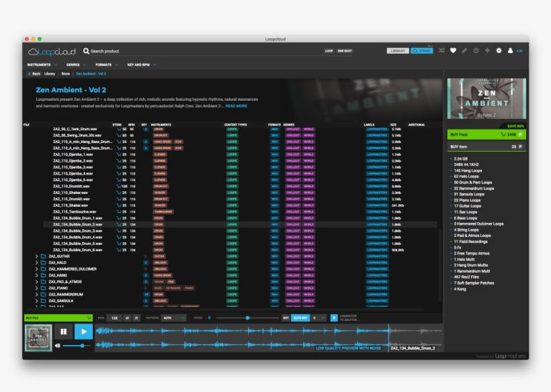Toggle the ONE SHOT filter
Screen dimensions: 551x392
pyautogui.click(x=344, y=51)
